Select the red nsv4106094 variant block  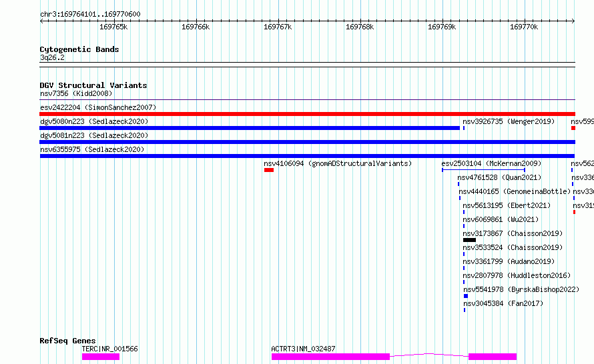(269, 170)
